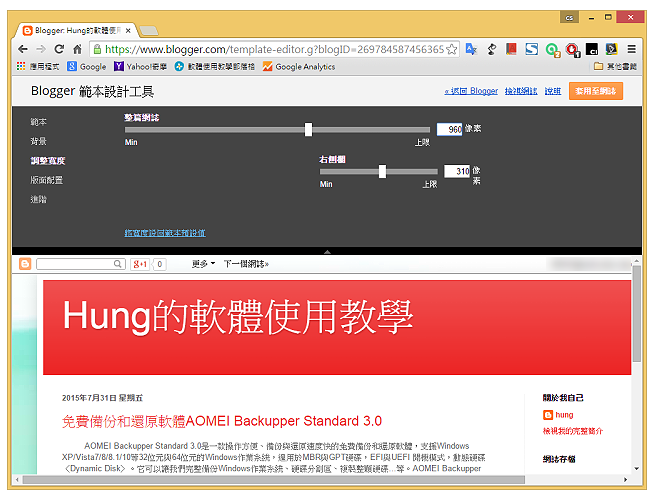Click the red book extension icon
This screenshot has width=657, height=496.
pyautogui.click(x=511, y=49)
